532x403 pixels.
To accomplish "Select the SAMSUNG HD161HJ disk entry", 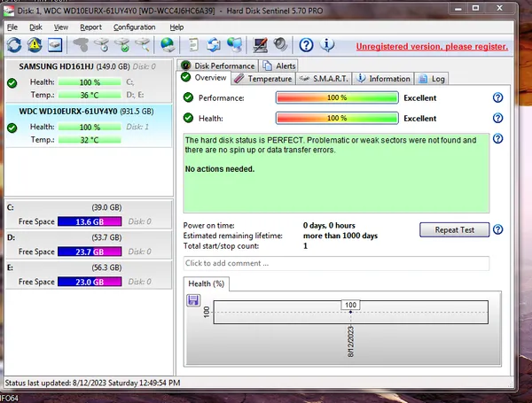I will coord(89,81).
